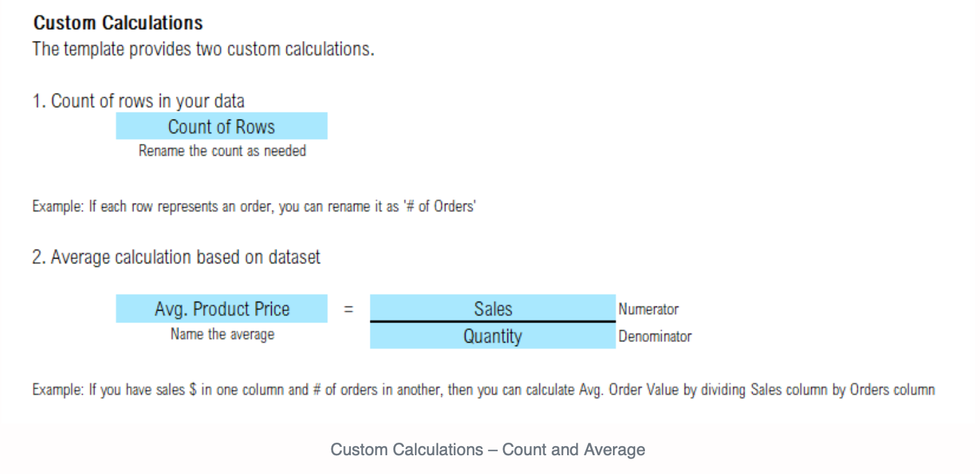Viewport: 980px width, 474px height.
Task: Click the division line between Sales and Quantity
Action: click(493, 322)
